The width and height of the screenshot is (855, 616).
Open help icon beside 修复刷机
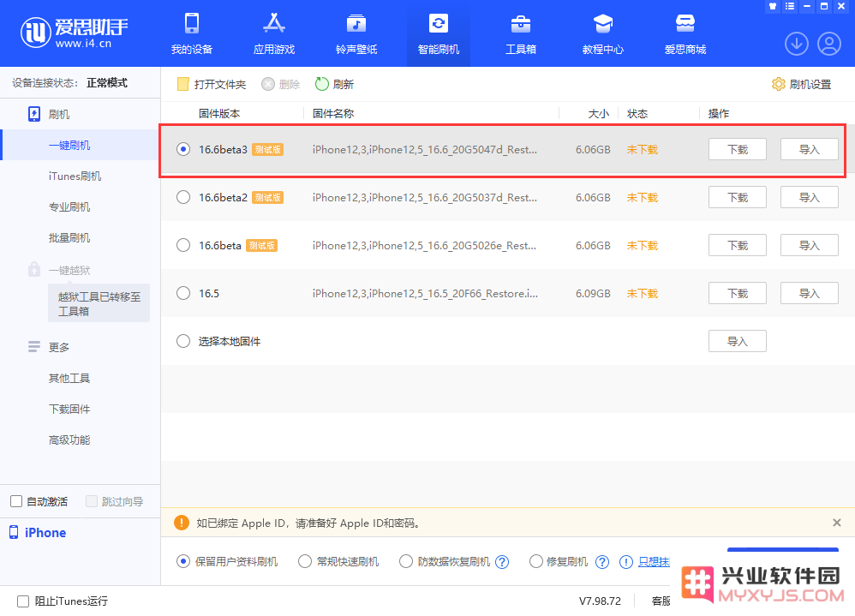point(602,562)
